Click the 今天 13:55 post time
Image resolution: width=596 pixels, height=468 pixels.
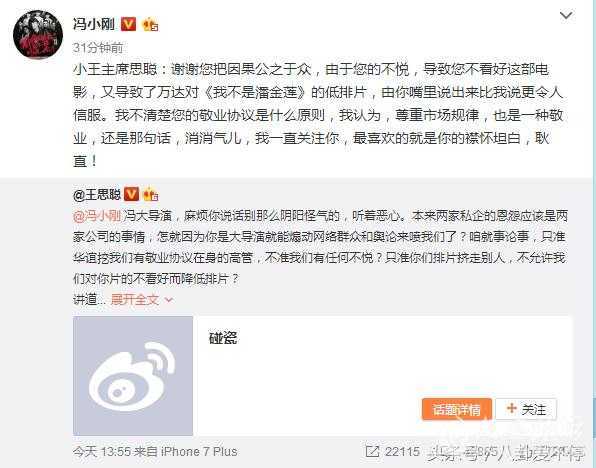coord(102,451)
